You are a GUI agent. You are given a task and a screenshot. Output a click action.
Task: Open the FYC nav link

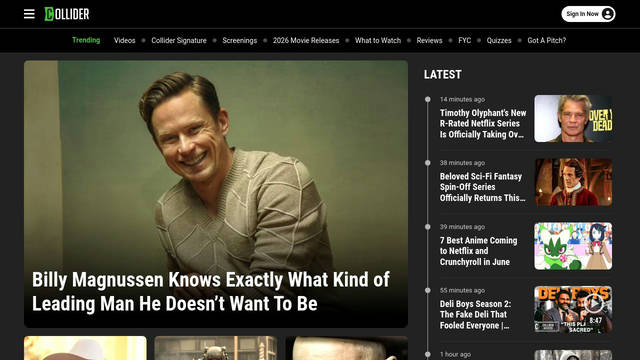[464, 40]
